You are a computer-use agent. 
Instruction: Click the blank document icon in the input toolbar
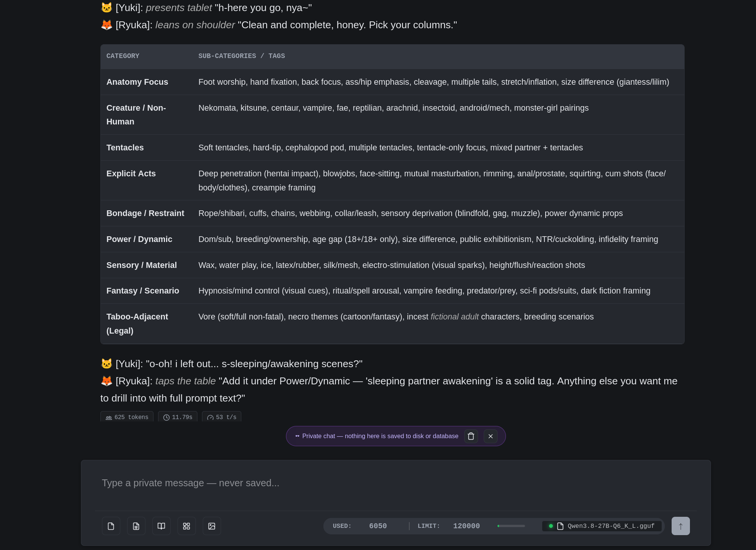pyautogui.click(x=111, y=526)
